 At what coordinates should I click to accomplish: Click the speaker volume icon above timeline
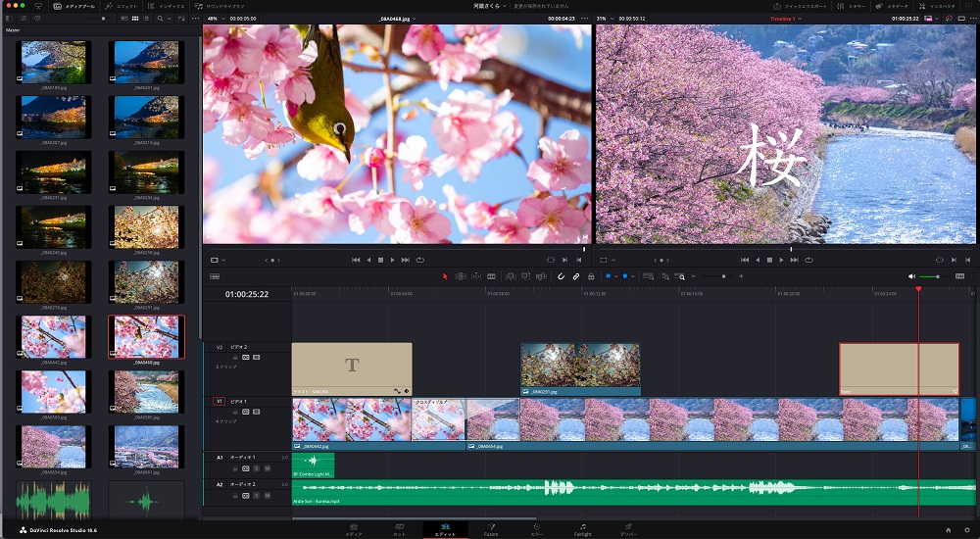coord(911,276)
